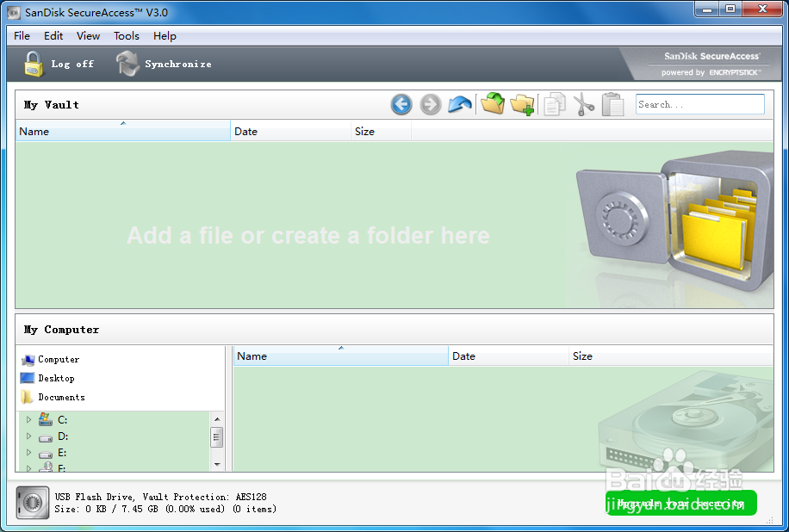Click the My Computer panel heading
The image size is (789, 532).
click(61, 330)
